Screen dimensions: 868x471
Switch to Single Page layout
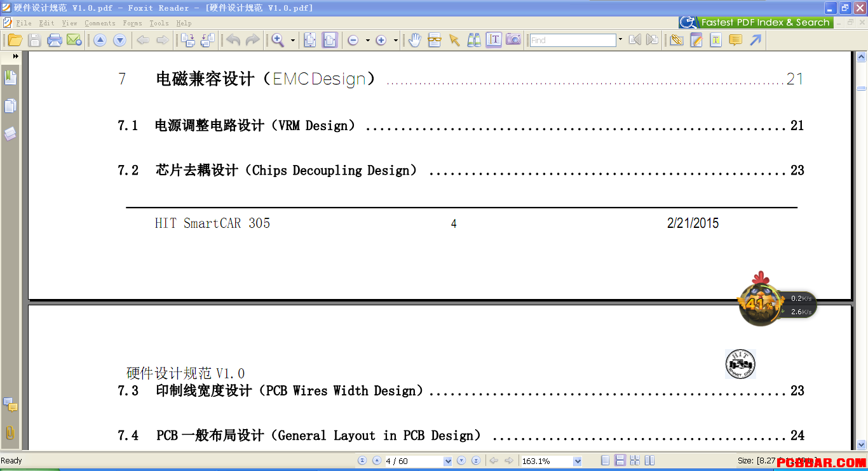tap(606, 461)
